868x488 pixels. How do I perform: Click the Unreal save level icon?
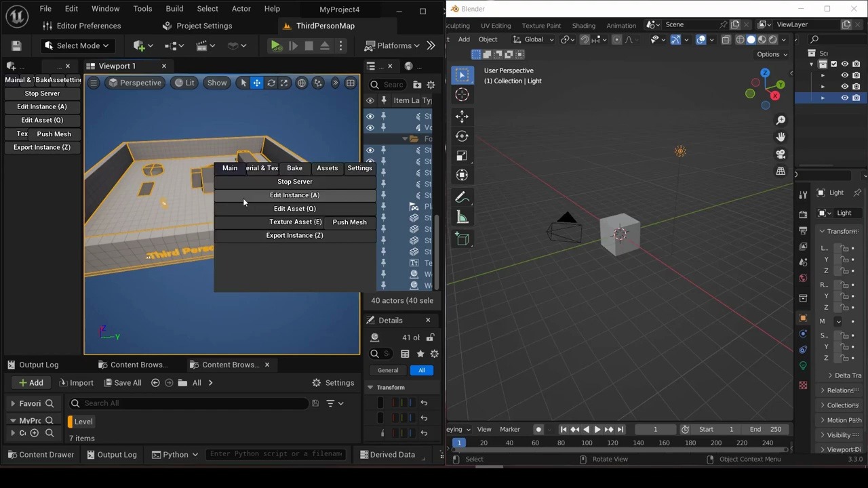pyautogui.click(x=16, y=45)
